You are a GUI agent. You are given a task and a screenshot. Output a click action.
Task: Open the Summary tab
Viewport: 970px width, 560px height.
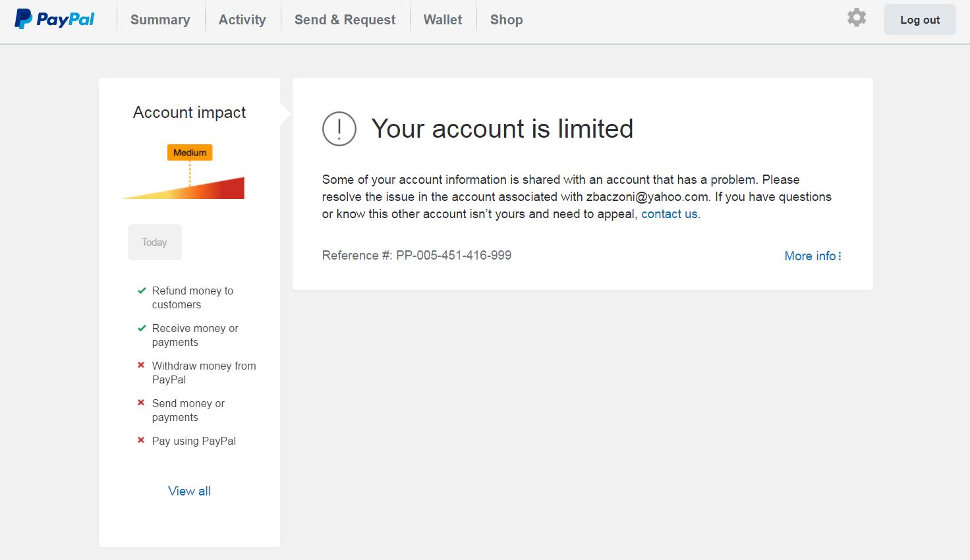tap(160, 20)
